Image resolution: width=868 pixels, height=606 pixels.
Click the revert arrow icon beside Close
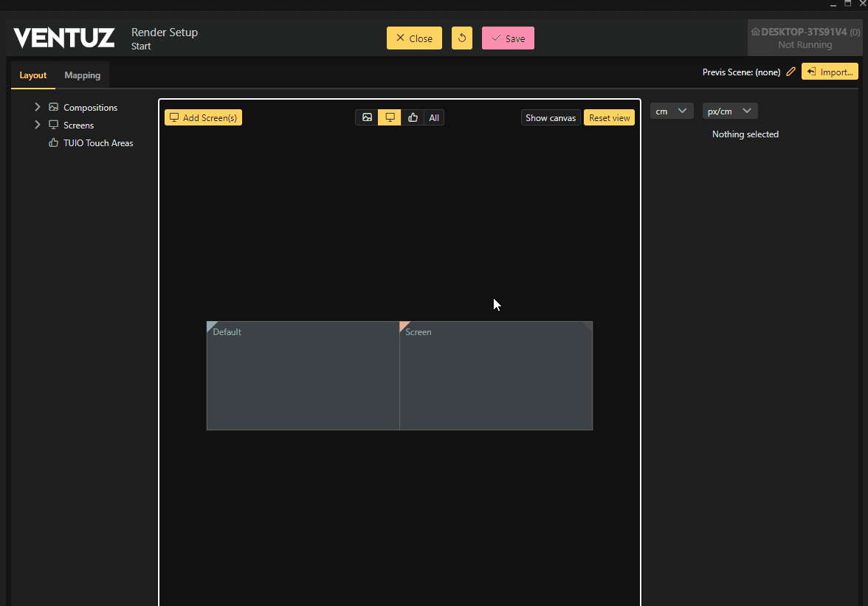(462, 38)
